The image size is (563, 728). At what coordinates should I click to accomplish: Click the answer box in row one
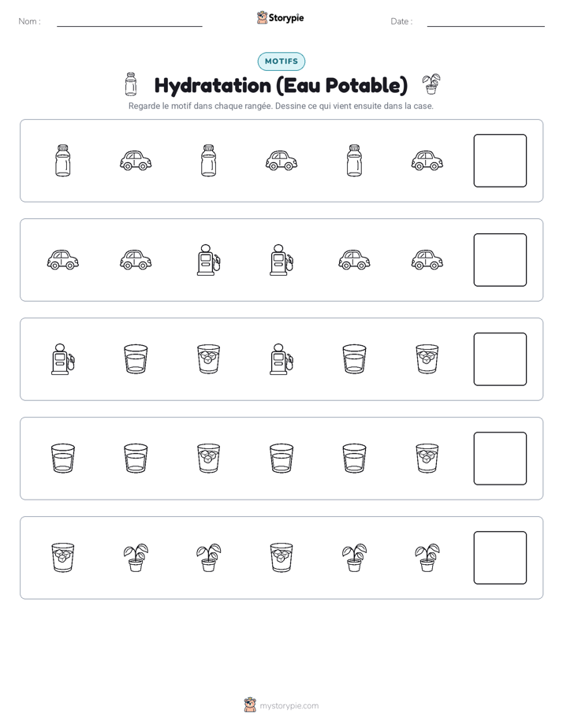pos(500,161)
